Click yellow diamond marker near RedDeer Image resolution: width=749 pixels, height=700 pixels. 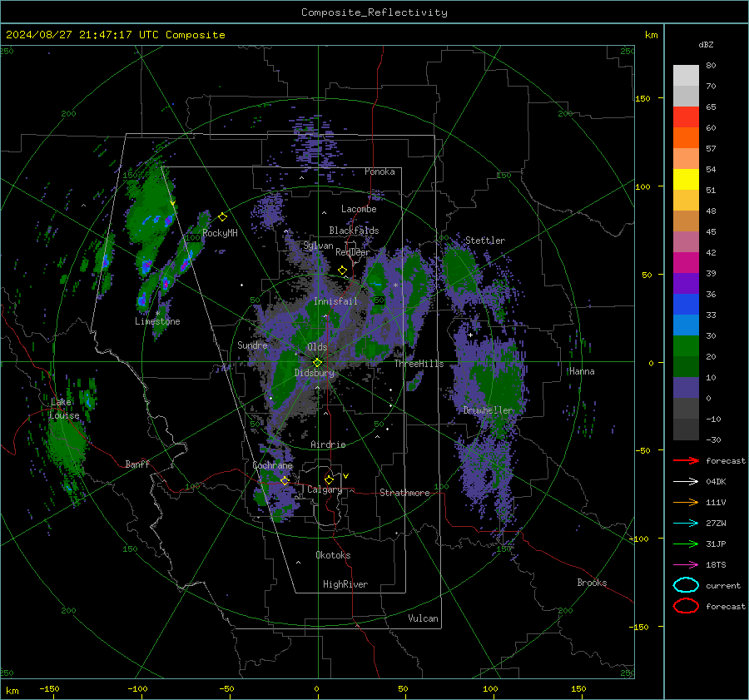(x=343, y=271)
